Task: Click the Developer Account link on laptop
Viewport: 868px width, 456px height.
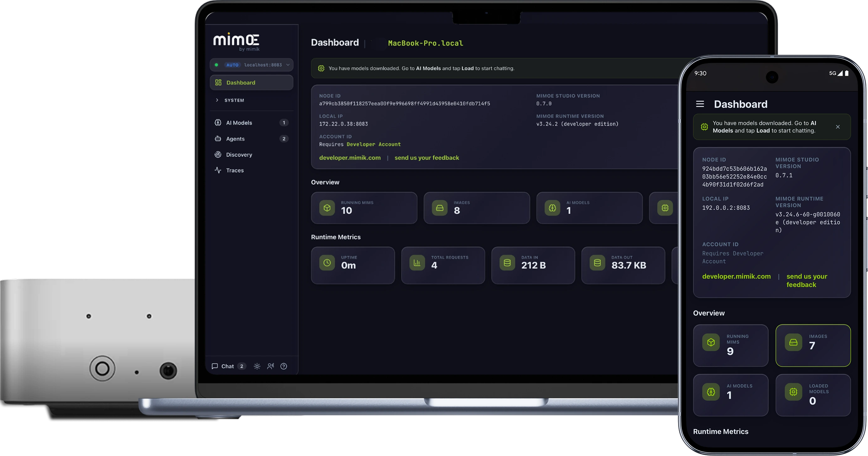Action: click(x=374, y=144)
